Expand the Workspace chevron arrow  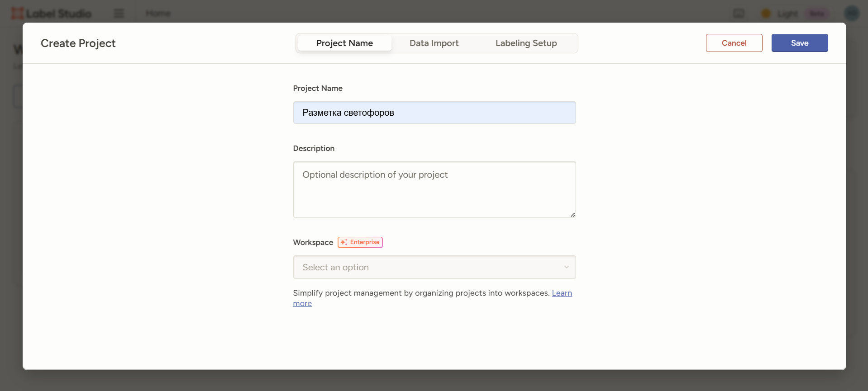(x=566, y=267)
